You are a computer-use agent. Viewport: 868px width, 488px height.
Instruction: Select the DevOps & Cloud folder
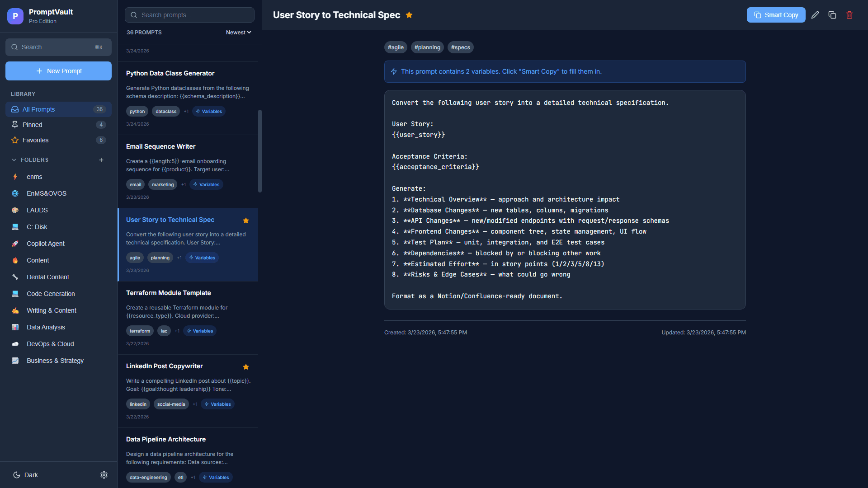[x=50, y=344]
